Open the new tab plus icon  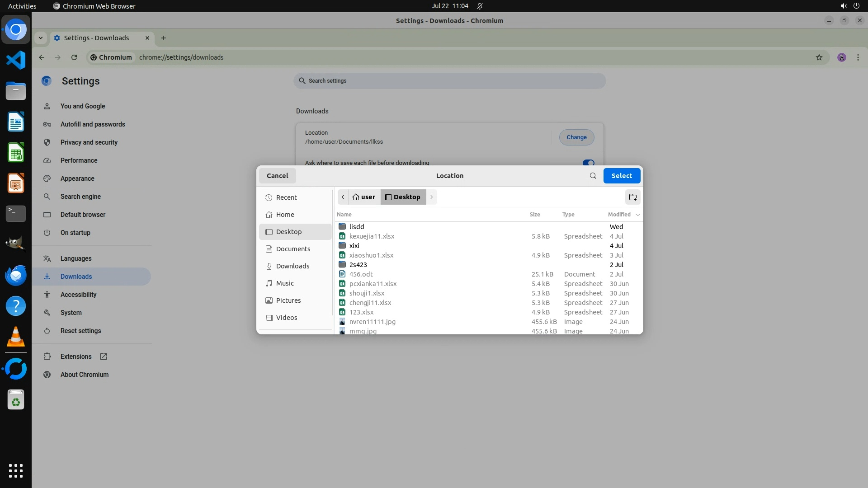tap(164, 38)
